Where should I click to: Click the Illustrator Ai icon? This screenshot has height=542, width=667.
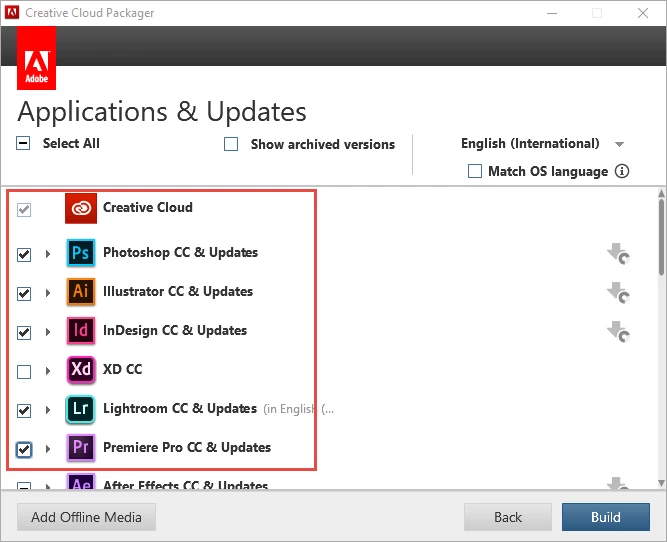(81, 292)
